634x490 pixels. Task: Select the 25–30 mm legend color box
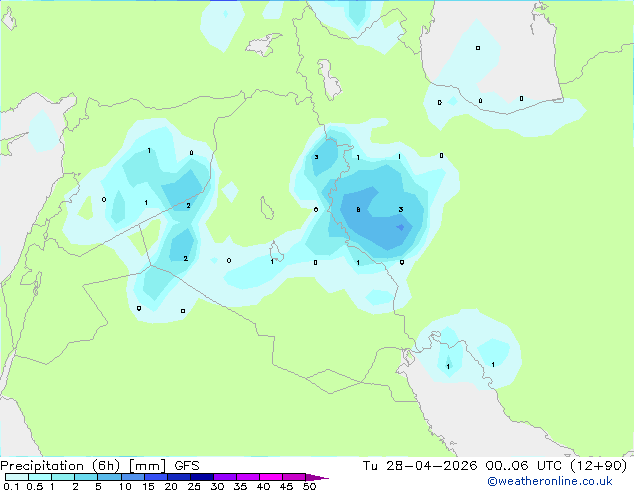click(x=201, y=477)
